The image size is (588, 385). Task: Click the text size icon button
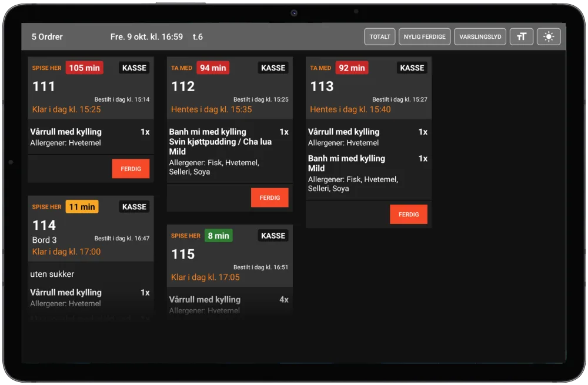(521, 37)
